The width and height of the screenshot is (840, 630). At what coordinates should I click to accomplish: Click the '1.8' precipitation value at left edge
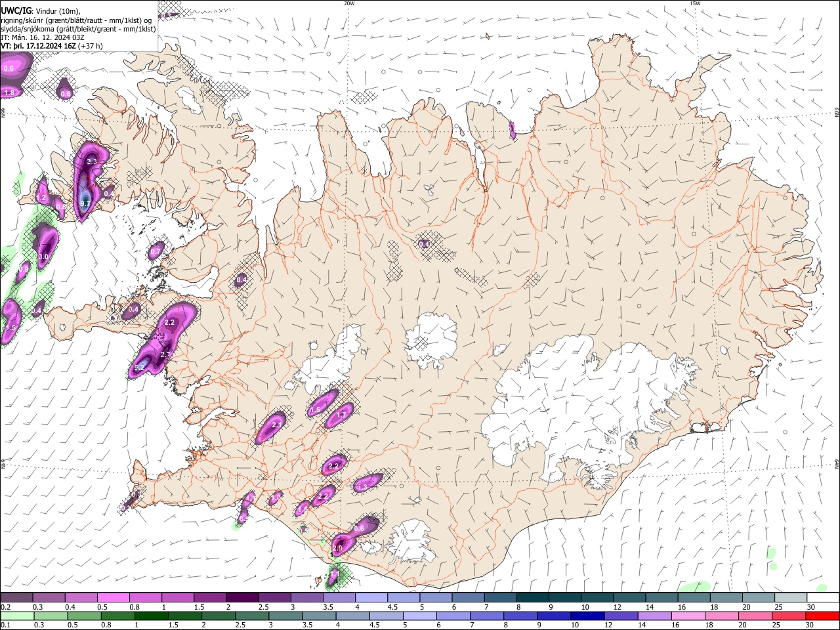[x=9, y=93]
